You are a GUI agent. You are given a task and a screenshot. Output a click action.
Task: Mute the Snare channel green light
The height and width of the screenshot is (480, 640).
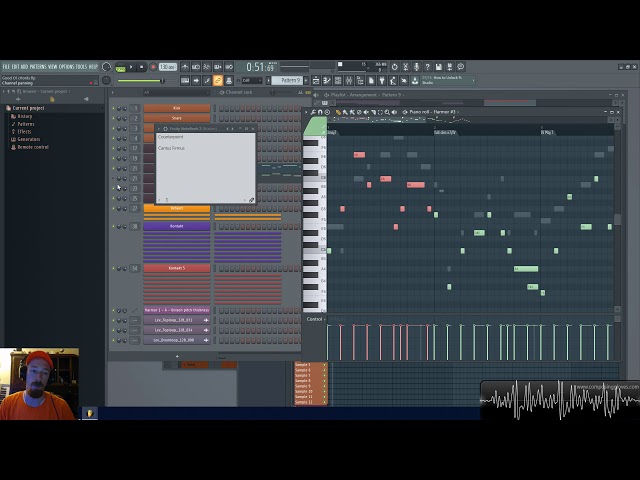[114, 118]
